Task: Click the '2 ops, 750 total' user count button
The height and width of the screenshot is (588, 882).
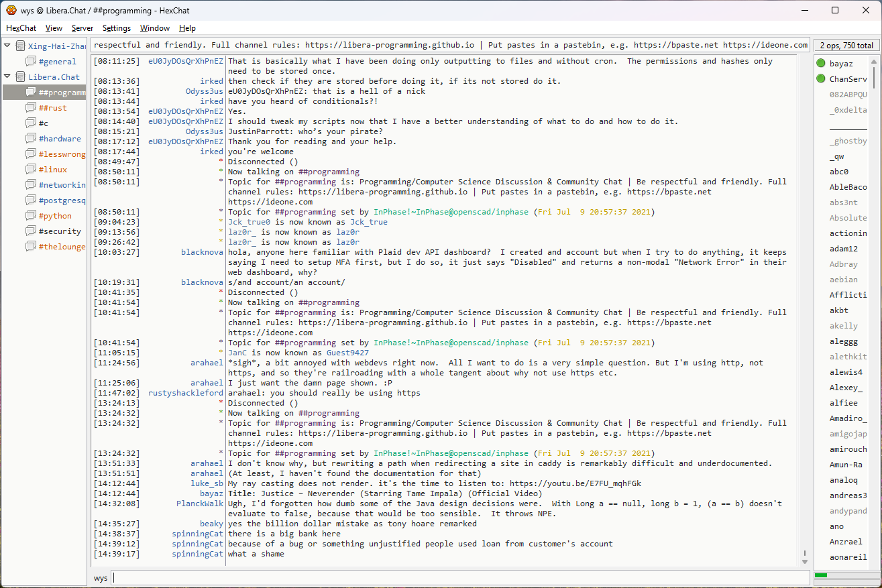Action: [x=845, y=46]
